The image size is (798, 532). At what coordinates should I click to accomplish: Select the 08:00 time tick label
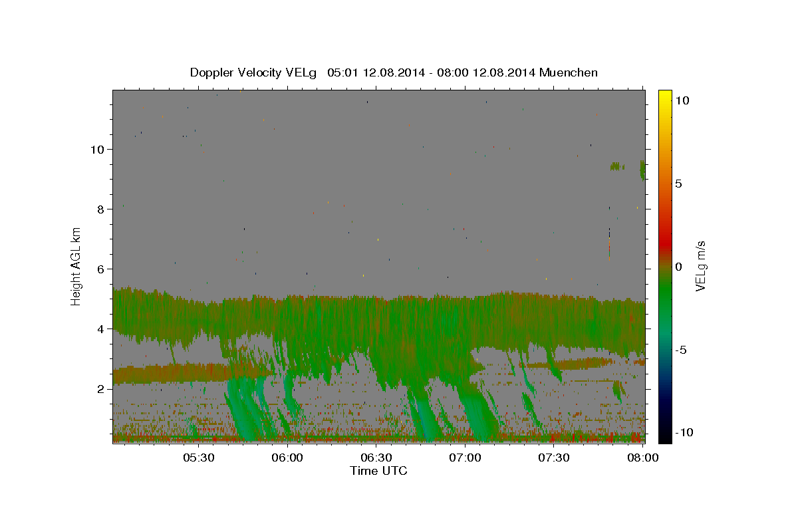643,458
